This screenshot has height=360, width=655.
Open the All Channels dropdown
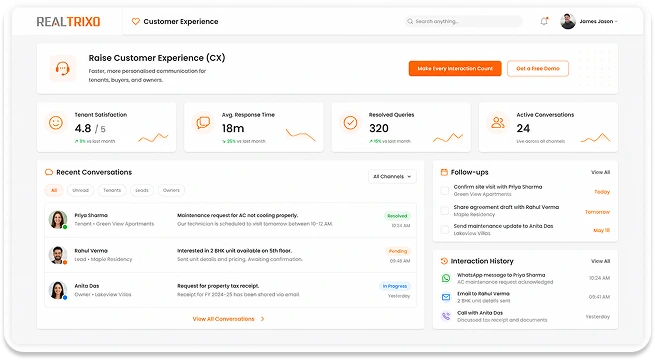click(392, 177)
